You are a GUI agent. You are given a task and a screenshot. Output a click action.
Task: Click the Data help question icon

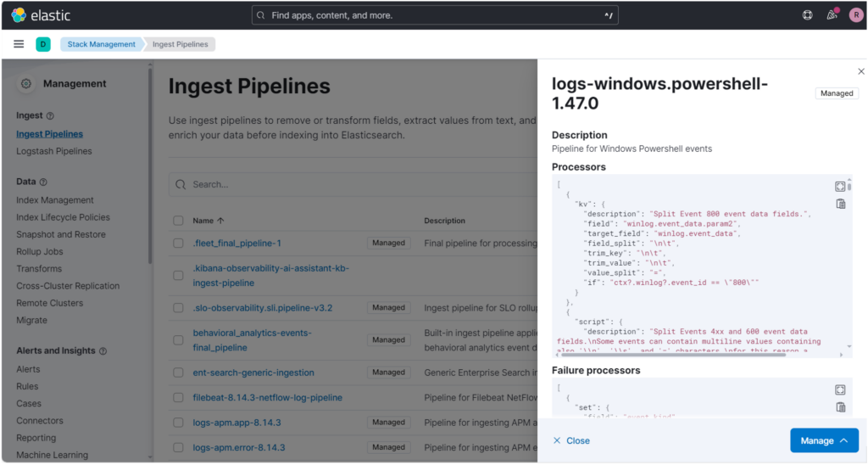point(43,182)
